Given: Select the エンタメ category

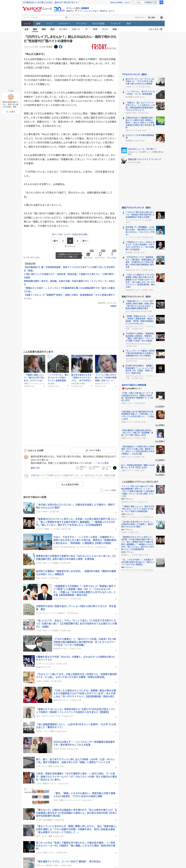Looking at the screenshot, I should pyautogui.click(x=63, y=29).
